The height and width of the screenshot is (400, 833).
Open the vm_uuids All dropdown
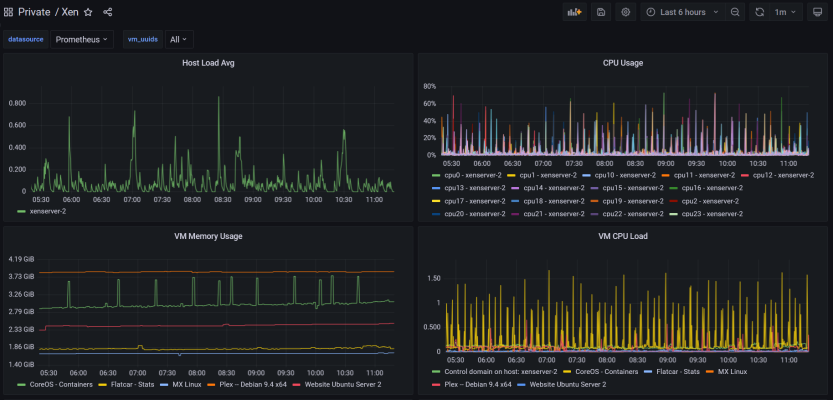179,39
